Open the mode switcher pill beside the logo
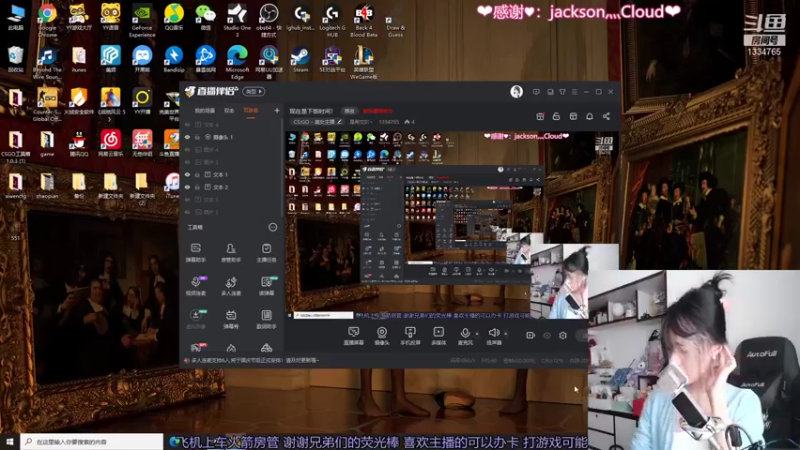 coord(254,91)
